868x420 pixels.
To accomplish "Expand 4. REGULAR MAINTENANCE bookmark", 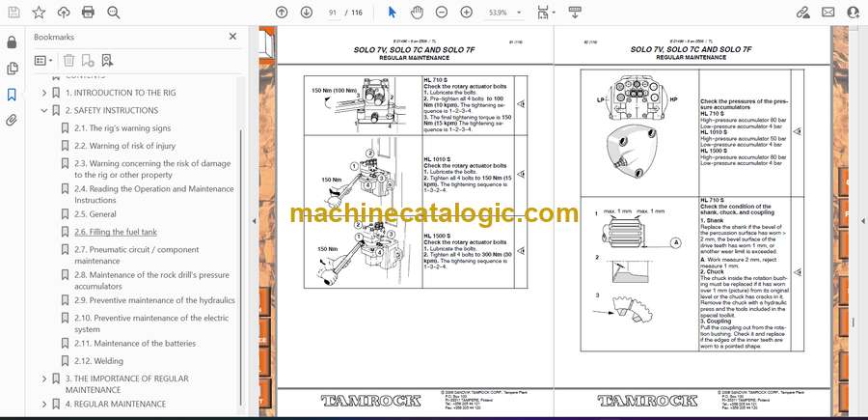I will (x=44, y=405).
